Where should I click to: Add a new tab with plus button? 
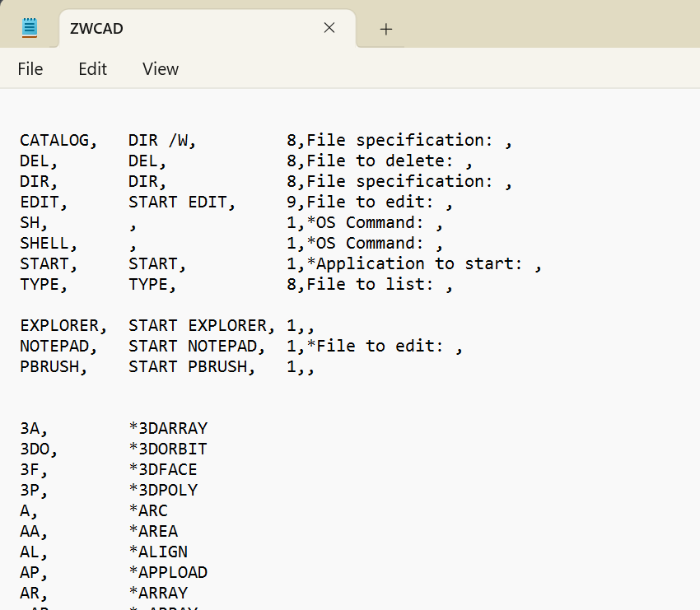pyautogui.click(x=385, y=29)
